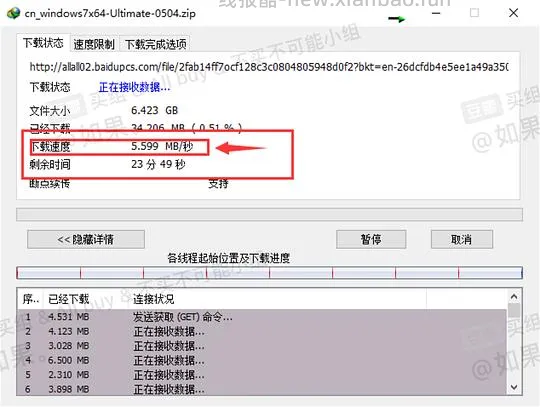Click the download speed 5.599 MB/秒
540x407 pixels.
coord(162,146)
